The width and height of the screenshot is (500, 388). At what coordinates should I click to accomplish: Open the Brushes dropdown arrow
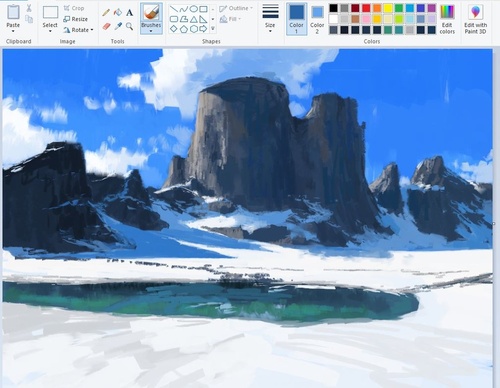pos(151,31)
